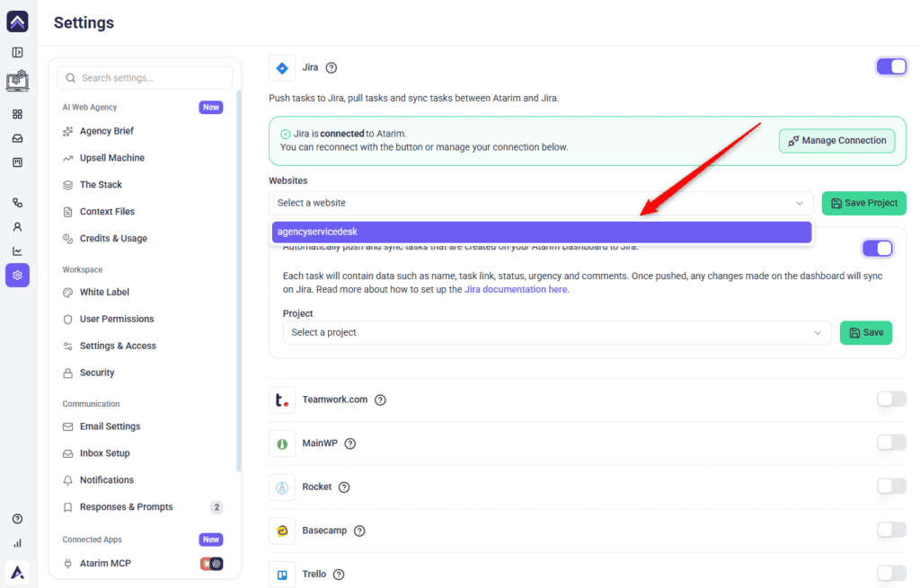The image size is (920, 588).
Task: Open the reports chart icon in left rail
Action: tap(18, 251)
